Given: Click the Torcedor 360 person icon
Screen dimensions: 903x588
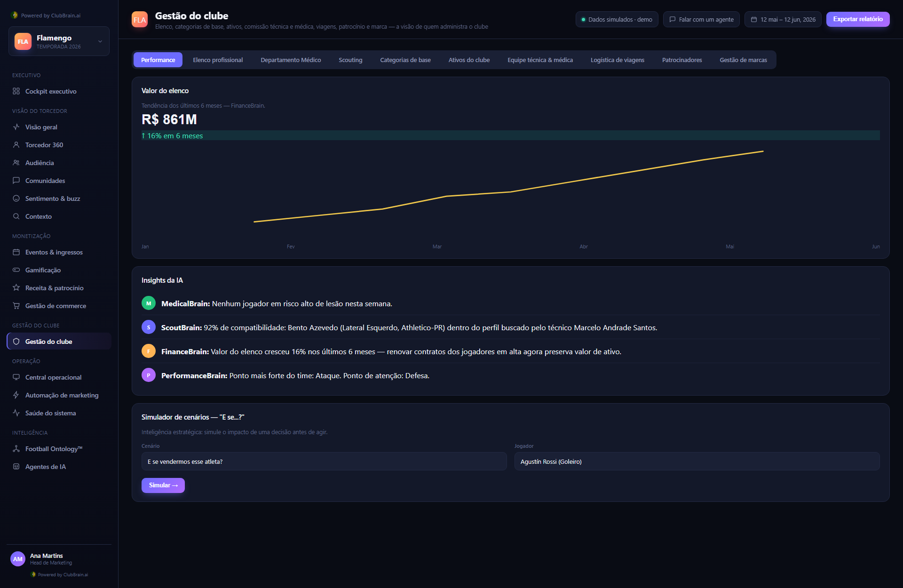Looking at the screenshot, I should 16,145.
